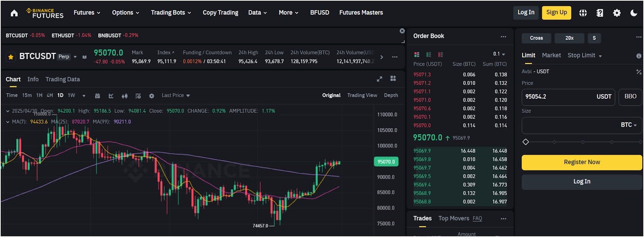This screenshot has height=237, width=644.
Task: Open chart indicators icon
Action: pos(138,96)
